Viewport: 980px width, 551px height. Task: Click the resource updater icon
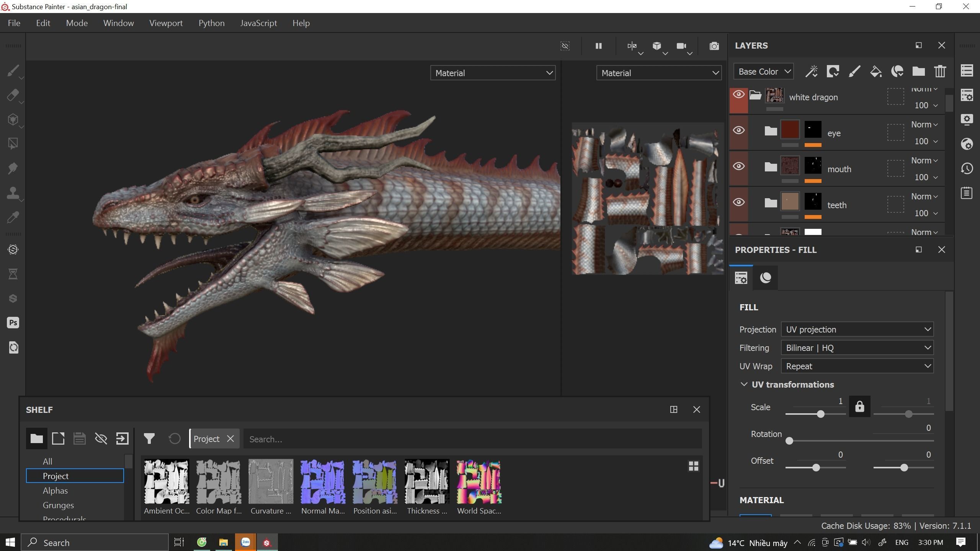pyautogui.click(x=13, y=347)
